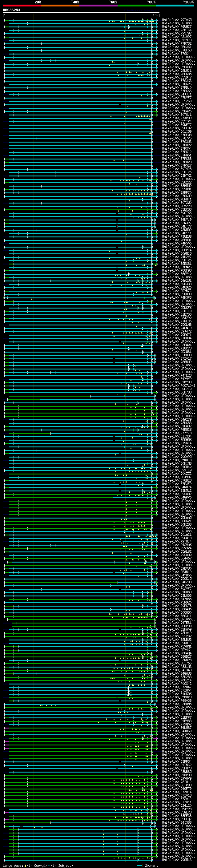Choose the UniRef100_C4B111 hit name
197x868 pixels.
tap(177, 233)
